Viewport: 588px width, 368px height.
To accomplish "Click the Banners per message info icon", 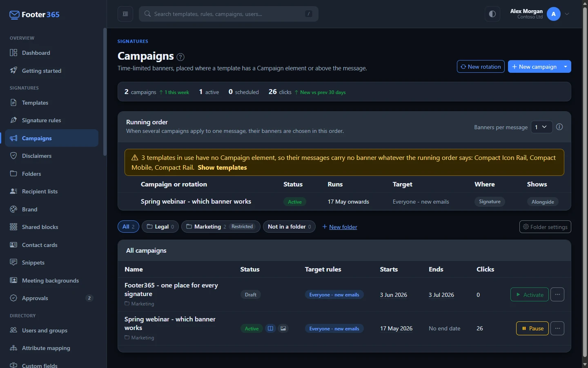I will (x=559, y=127).
